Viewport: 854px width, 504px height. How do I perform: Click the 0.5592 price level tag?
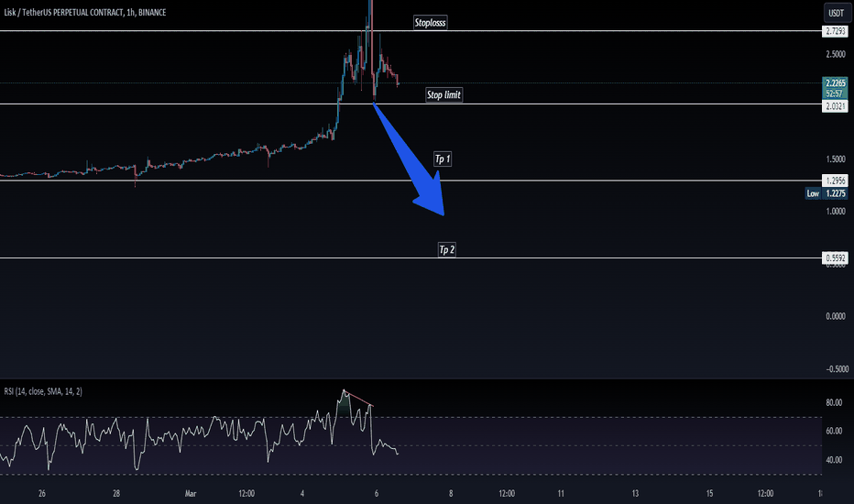click(x=836, y=257)
